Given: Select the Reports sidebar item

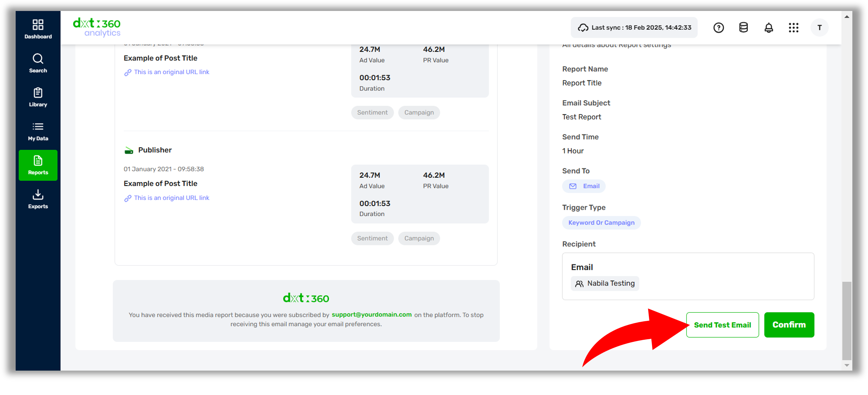Looking at the screenshot, I should pos(38,165).
